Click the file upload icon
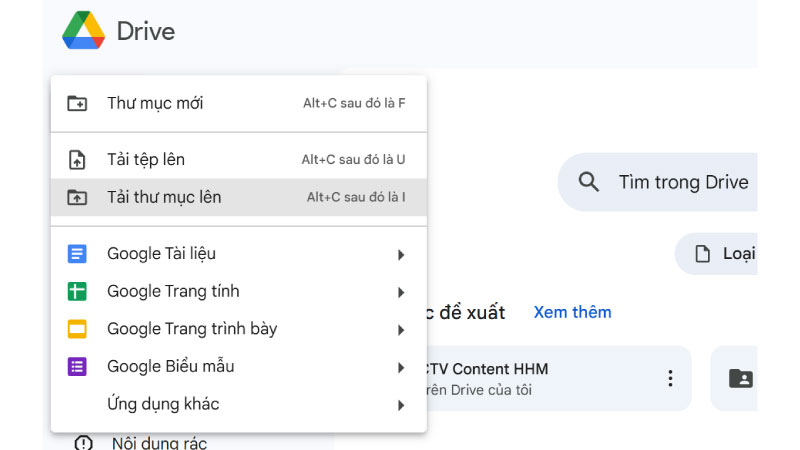Image resolution: width=800 pixels, height=450 pixels. coord(77,160)
